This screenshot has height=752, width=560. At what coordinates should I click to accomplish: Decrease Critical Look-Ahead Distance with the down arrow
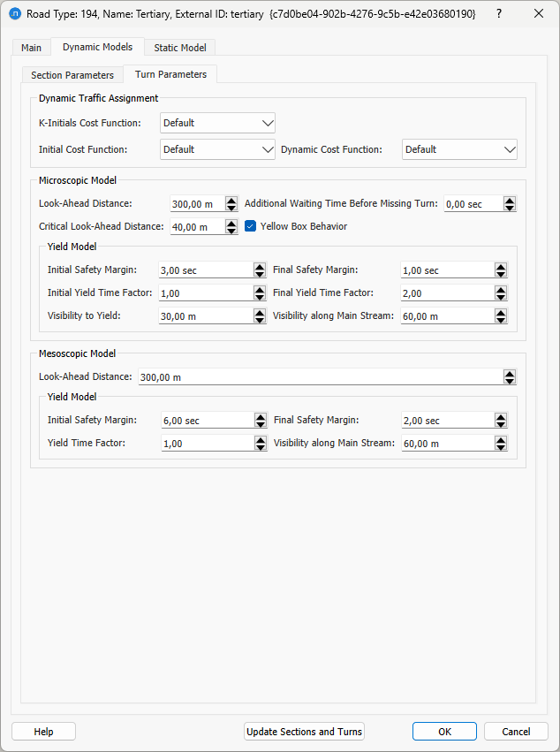point(231,230)
